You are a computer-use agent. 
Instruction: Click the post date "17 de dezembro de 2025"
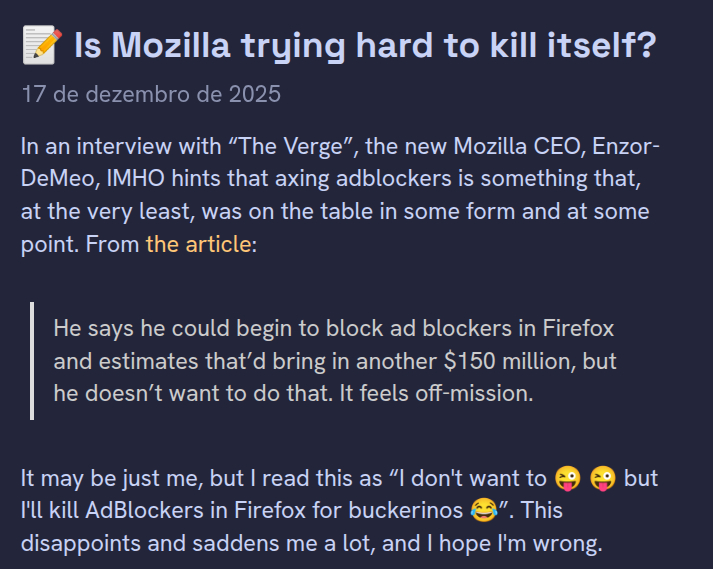151,96
